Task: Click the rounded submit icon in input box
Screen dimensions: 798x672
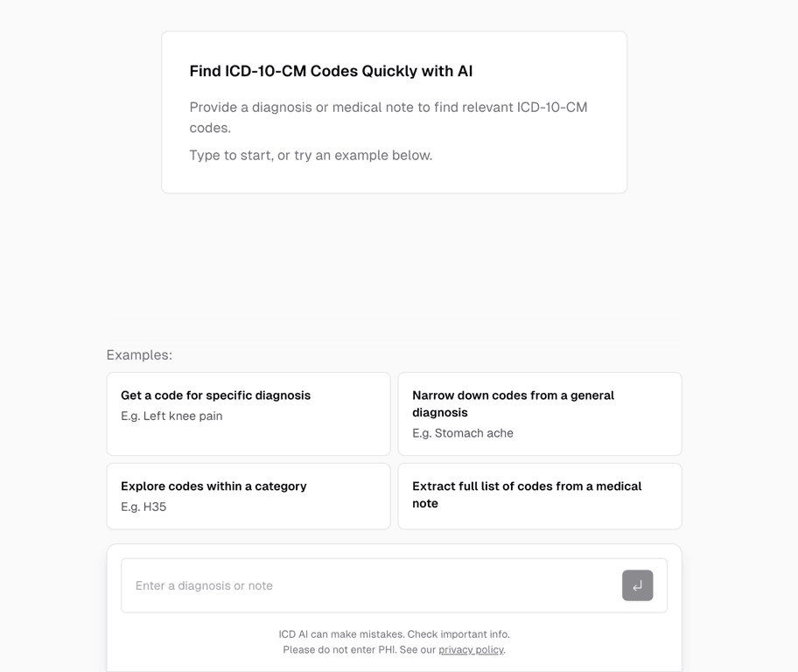Action: coord(638,585)
